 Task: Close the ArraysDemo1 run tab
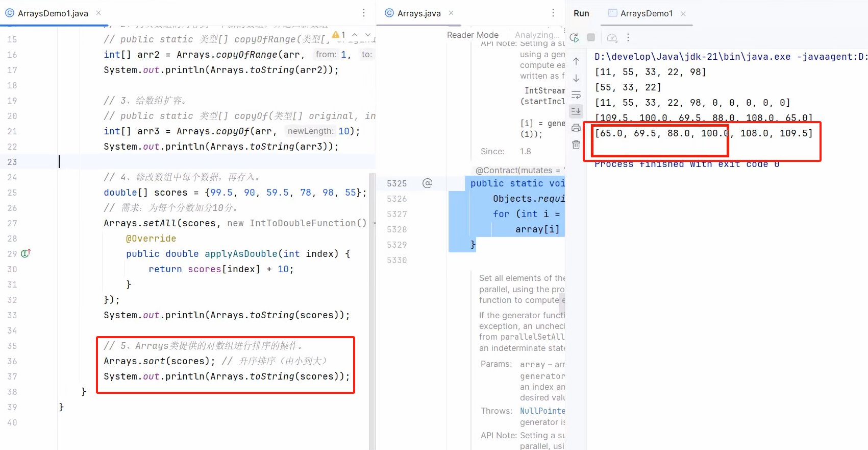(683, 13)
